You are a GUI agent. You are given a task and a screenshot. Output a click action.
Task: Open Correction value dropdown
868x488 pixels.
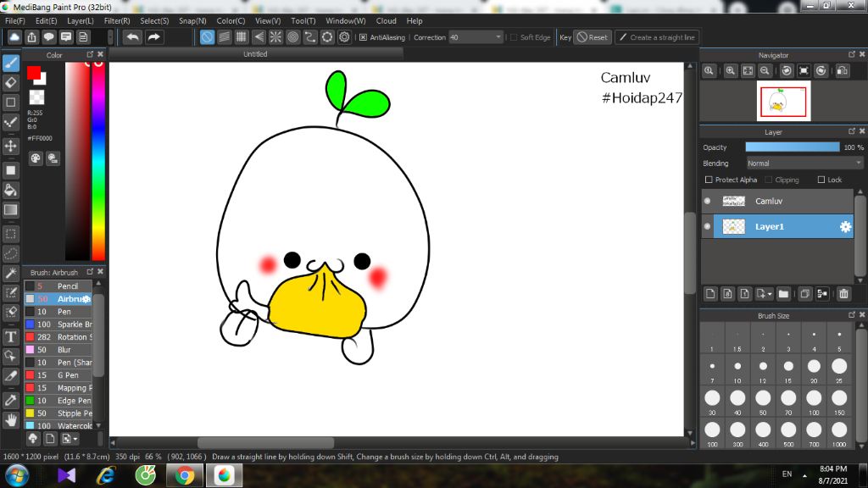pos(476,37)
